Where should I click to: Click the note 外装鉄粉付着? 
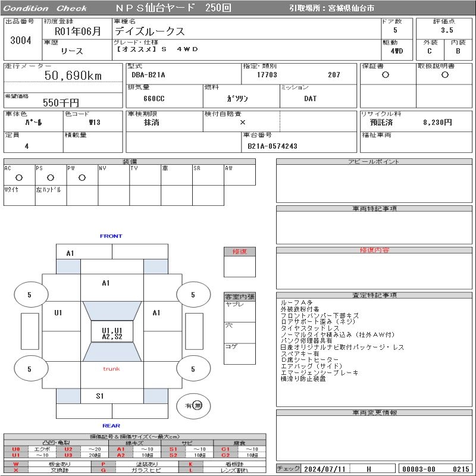point(300,309)
